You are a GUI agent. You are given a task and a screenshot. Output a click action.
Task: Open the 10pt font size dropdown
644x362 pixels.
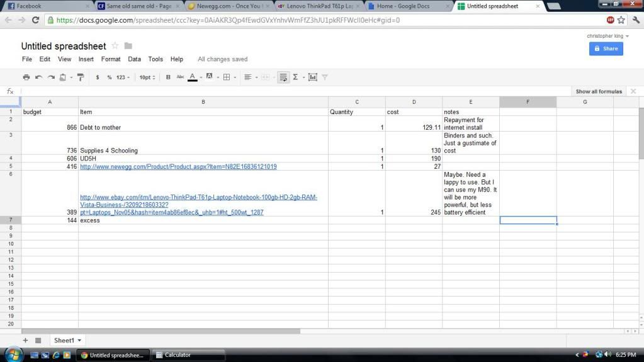coord(147,77)
